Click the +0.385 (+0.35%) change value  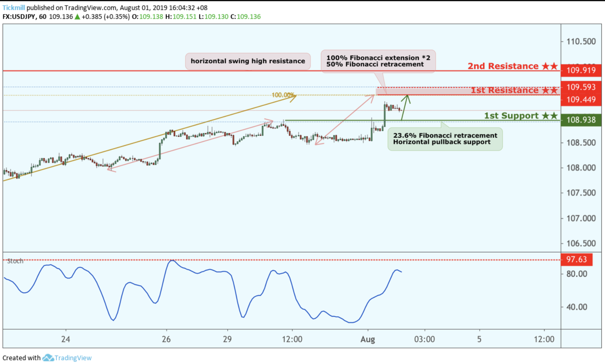click(x=106, y=17)
